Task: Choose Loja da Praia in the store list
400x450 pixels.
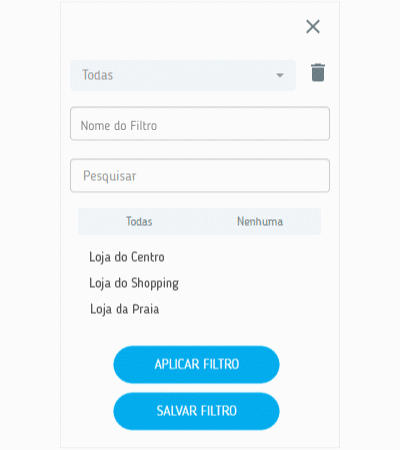Action: click(124, 309)
